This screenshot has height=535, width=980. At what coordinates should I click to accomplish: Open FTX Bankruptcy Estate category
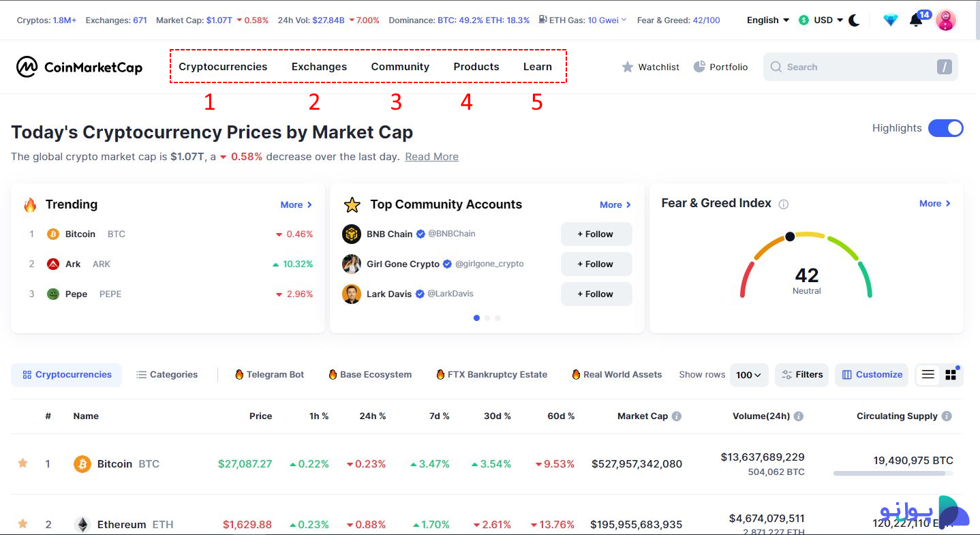click(x=491, y=374)
